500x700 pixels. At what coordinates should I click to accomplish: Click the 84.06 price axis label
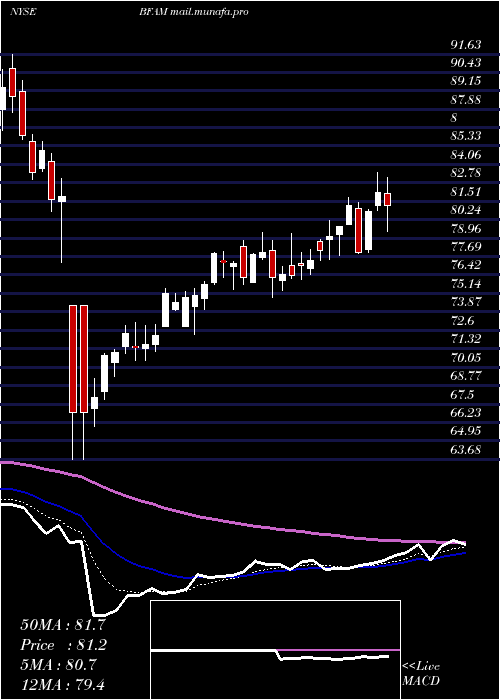pyautogui.click(x=466, y=155)
